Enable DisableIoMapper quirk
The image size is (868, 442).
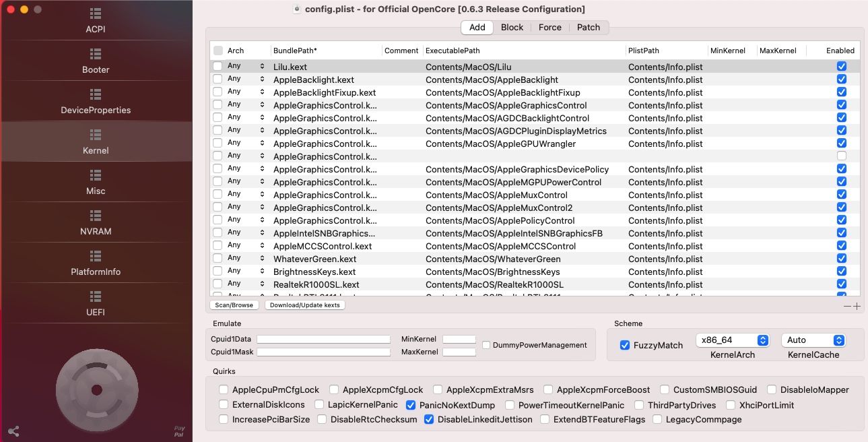click(x=772, y=389)
